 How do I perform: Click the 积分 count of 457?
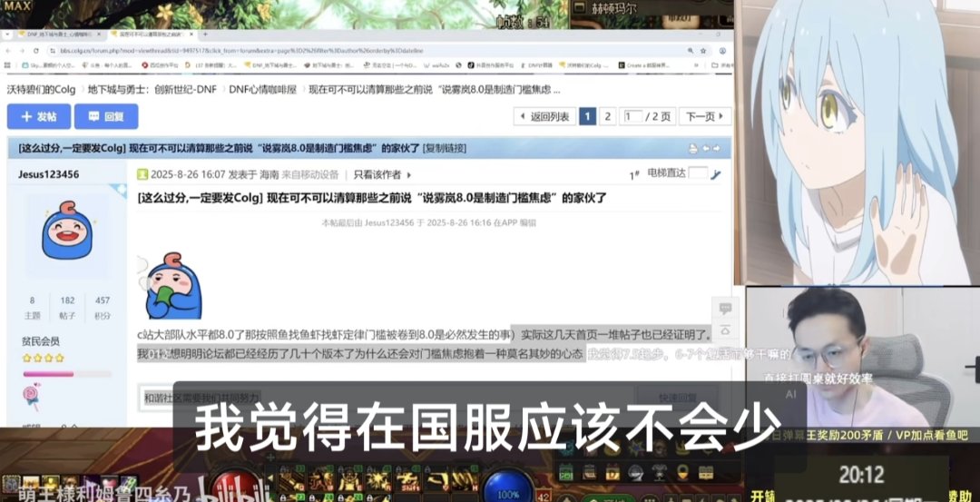tap(103, 300)
